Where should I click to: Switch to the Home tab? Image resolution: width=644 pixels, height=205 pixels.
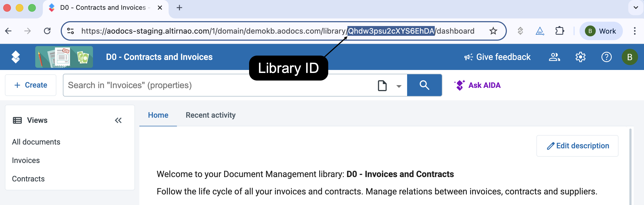pyautogui.click(x=158, y=115)
